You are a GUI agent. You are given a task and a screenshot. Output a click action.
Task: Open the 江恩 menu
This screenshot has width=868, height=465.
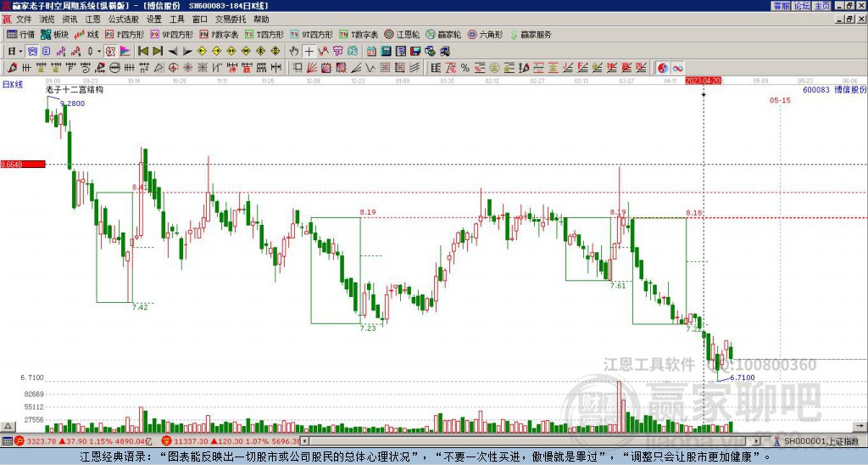coord(92,20)
